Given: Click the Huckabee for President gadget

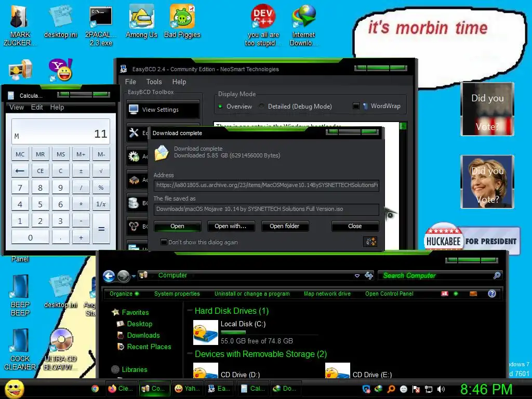Looking at the screenshot, I should click(x=472, y=240).
